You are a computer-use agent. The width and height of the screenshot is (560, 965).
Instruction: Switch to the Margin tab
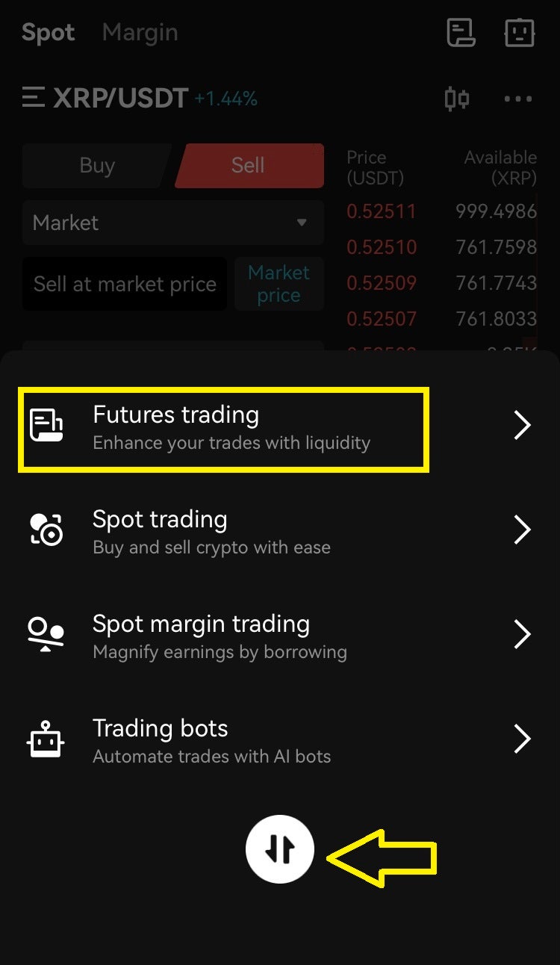pyautogui.click(x=140, y=33)
